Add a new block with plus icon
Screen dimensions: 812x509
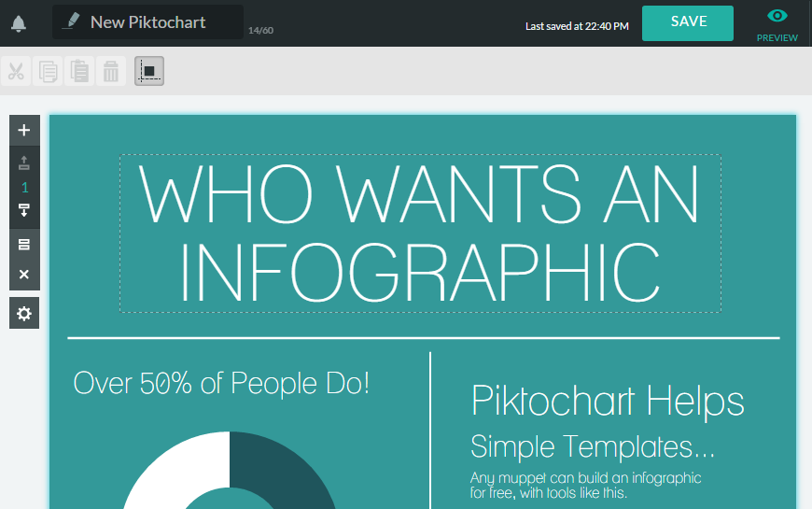pyautogui.click(x=24, y=130)
